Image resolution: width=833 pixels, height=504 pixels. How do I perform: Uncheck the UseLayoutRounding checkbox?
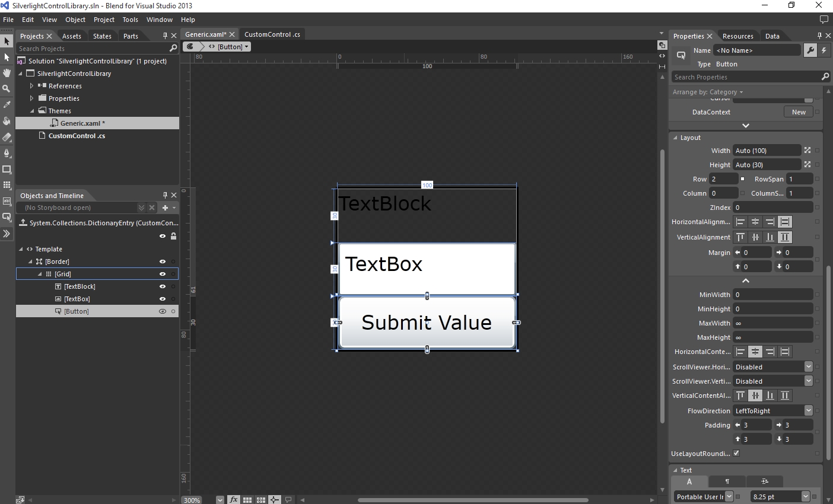[736, 454]
